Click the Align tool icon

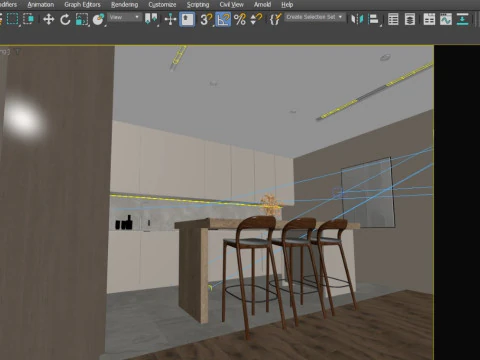click(x=374, y=19)
